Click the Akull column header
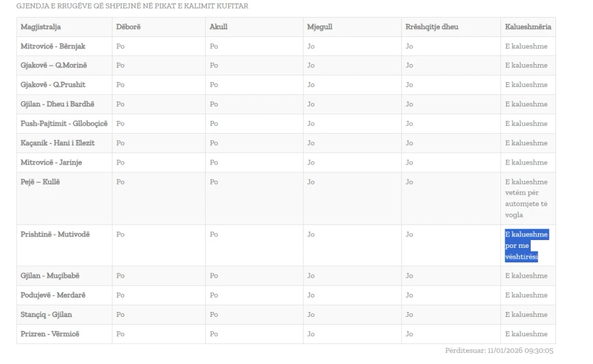Image resolution: width=593 pixels, height=364 pixels. point(218,27)
